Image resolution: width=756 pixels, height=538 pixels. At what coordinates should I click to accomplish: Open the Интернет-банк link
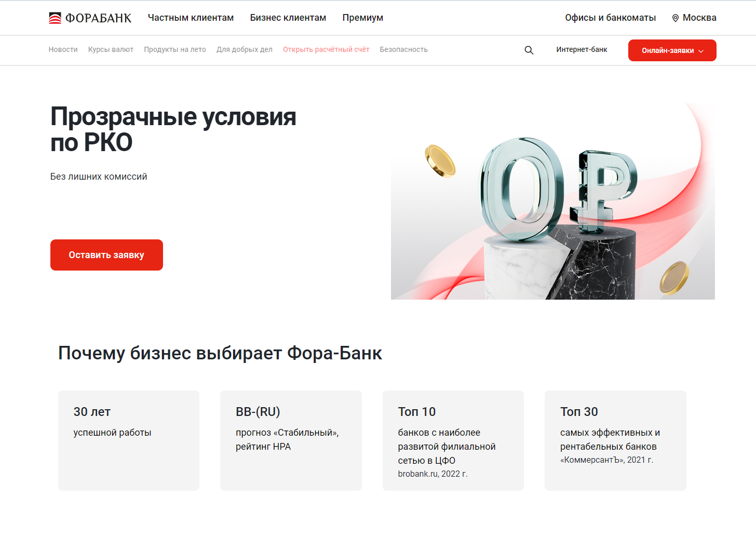[x=582, y=49]
